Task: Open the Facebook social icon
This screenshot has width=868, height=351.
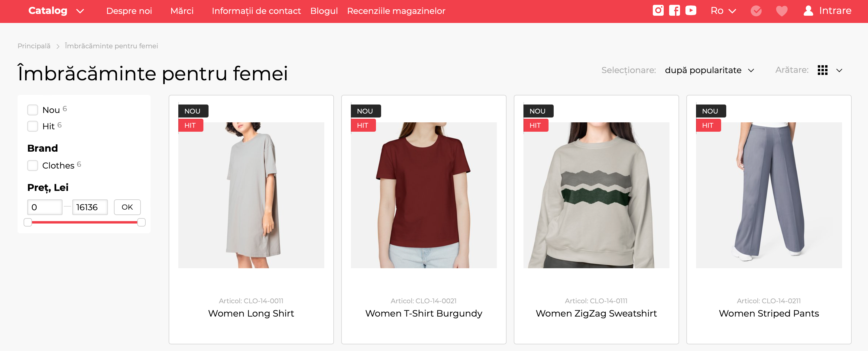Action: click(x=674, y=11)
